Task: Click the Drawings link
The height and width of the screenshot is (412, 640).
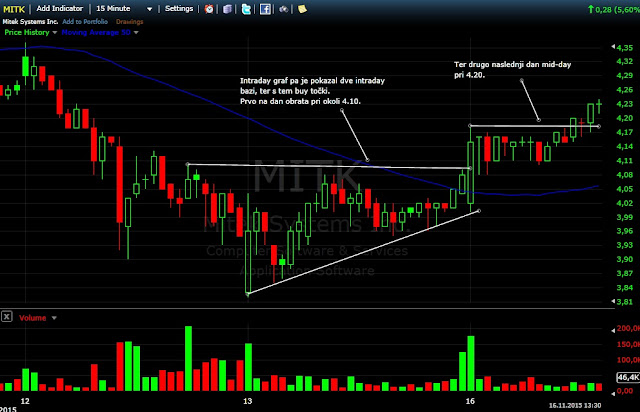Action: coord(129,22)
